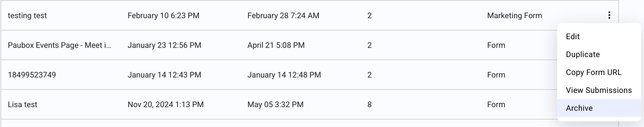Click the January 14 12:48 PM timestamp
The width and height of the screenshot is (644, 127).
coord(284,75)
